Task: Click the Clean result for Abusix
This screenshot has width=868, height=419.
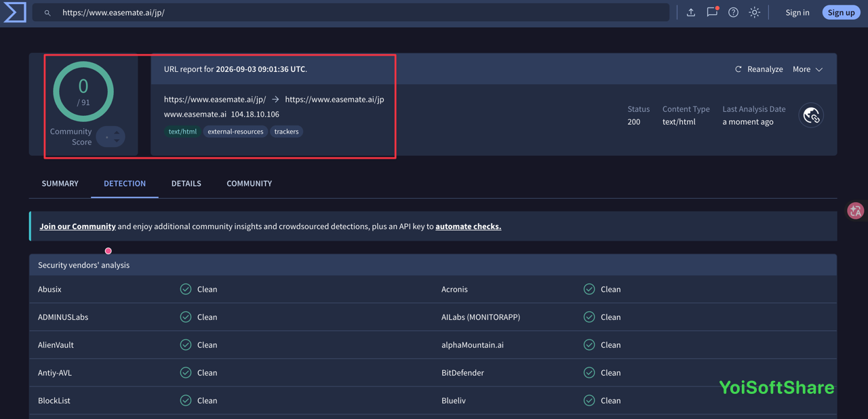Action: point(208,289)
